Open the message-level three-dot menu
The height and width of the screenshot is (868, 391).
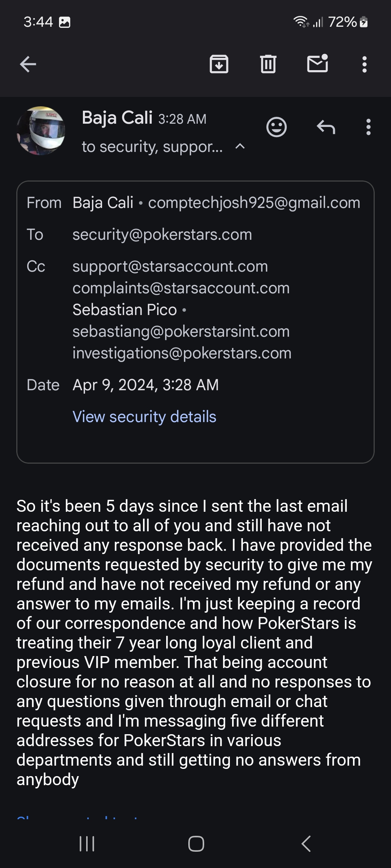pos(369,127)
